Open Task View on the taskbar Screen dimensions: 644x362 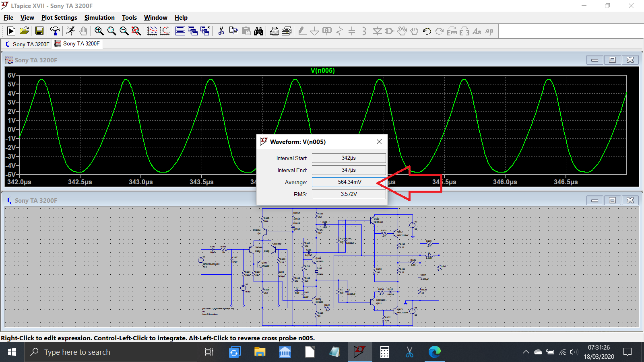[209, 352]
